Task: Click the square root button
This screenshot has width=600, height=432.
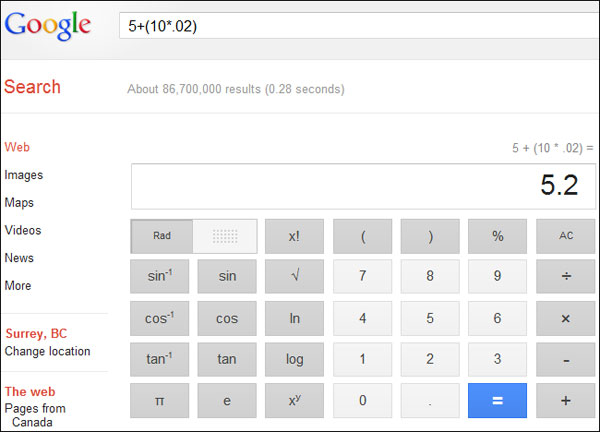Action: click(x=294, y=277)
